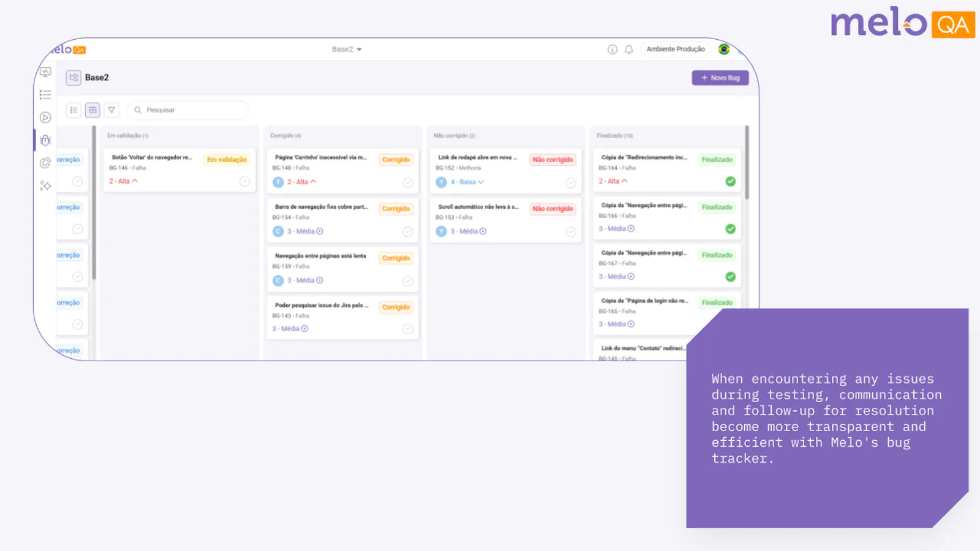Click the Melo QA logo in app header

pos(69,50)
